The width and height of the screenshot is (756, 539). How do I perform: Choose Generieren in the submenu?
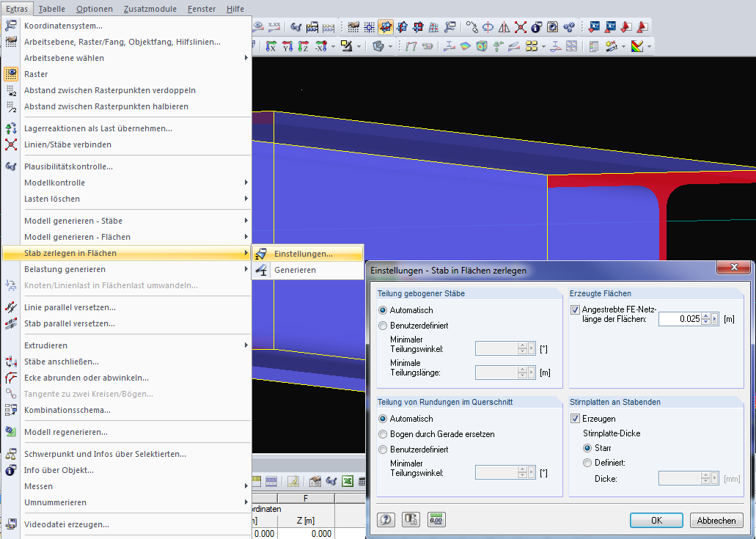tap(308, 270)
